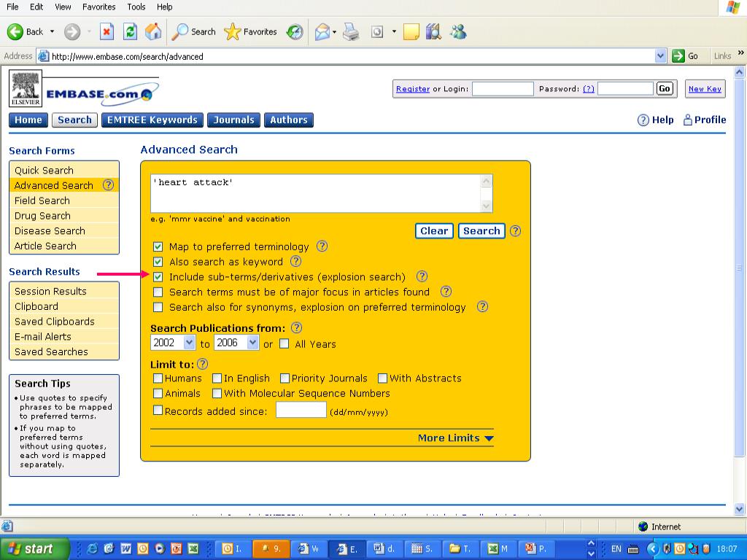Image resolution: width=747 pixels, height=560 pixels.
Task: Click the Messenger people icon
Action: click(x=458, y=32)
